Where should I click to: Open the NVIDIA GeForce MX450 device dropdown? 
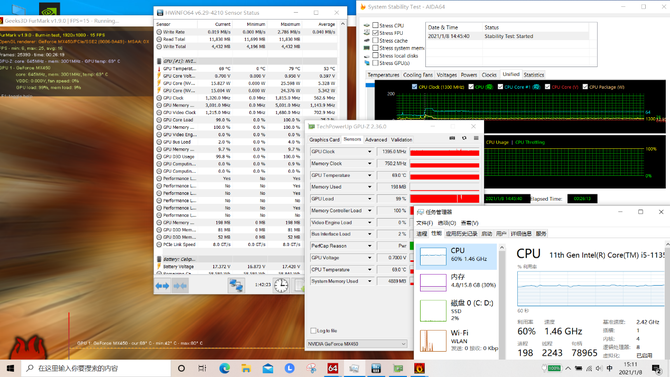356,344
